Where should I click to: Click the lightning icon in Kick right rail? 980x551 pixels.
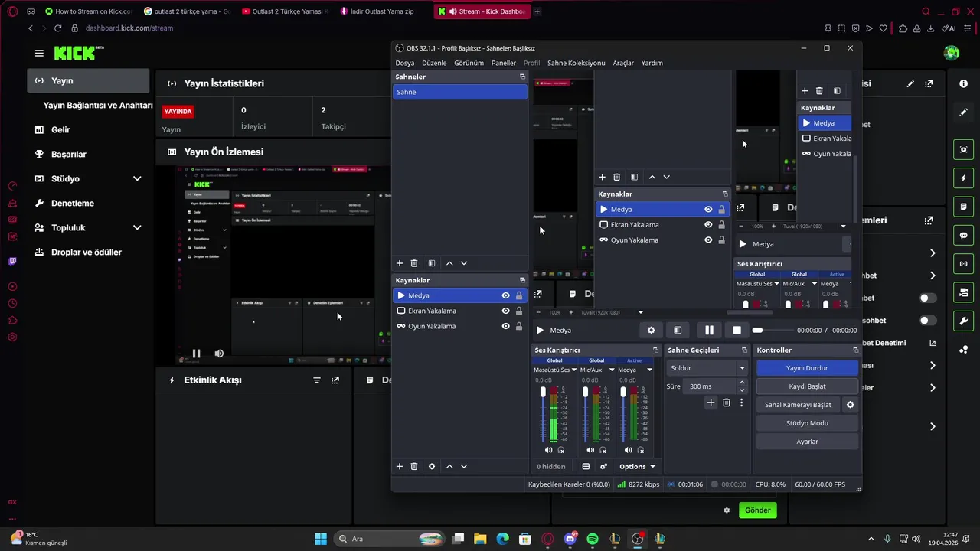coord(964,178)
